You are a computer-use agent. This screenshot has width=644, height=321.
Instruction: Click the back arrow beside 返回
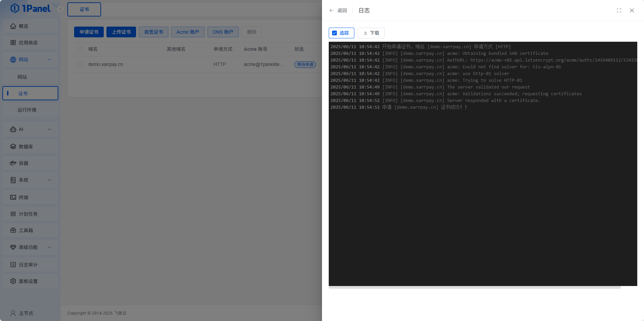(x=331, y=10)
